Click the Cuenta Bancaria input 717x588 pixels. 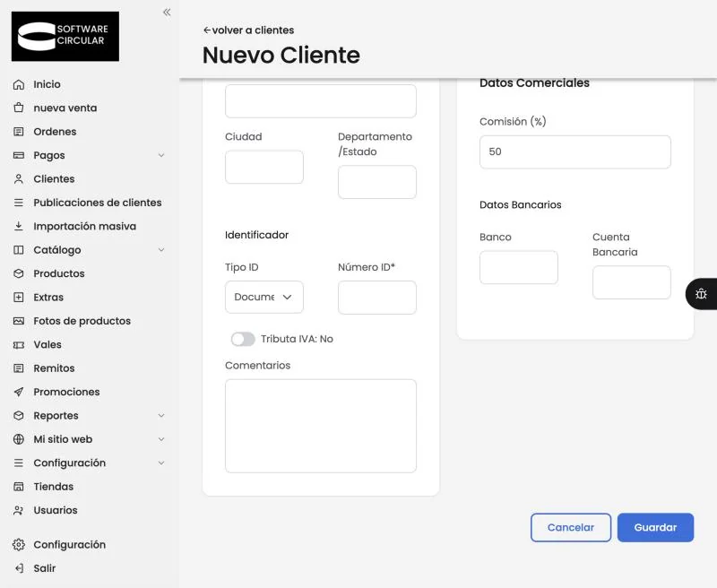(x=632, y=282)
